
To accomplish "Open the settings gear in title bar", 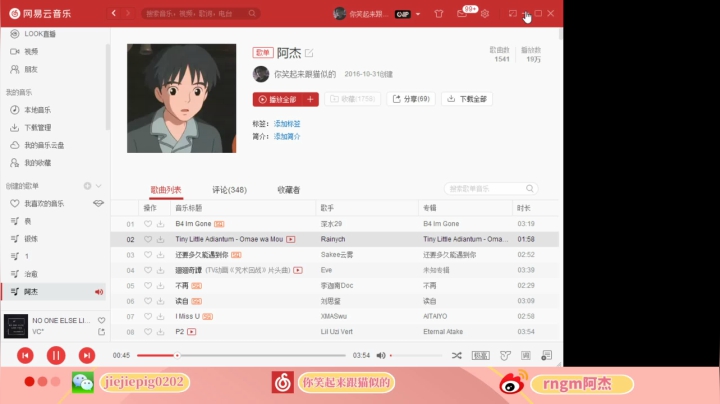I will point(485,14).
